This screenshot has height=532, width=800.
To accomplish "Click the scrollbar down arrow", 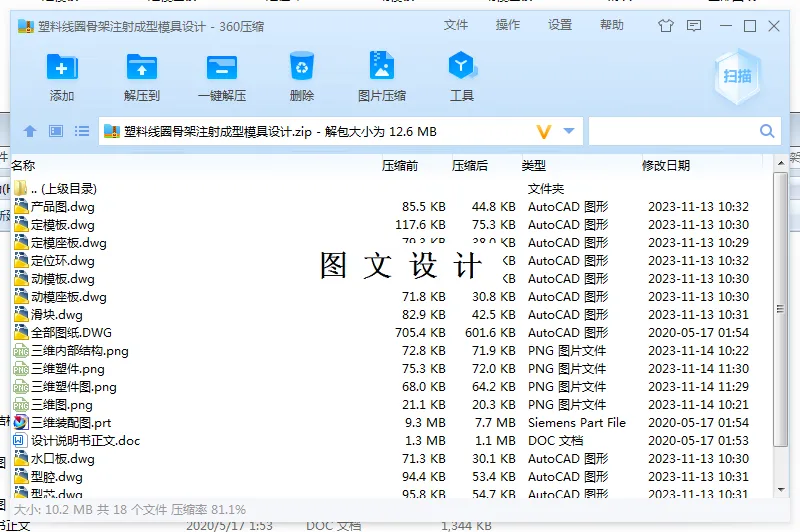I will [x=781, y=490].
